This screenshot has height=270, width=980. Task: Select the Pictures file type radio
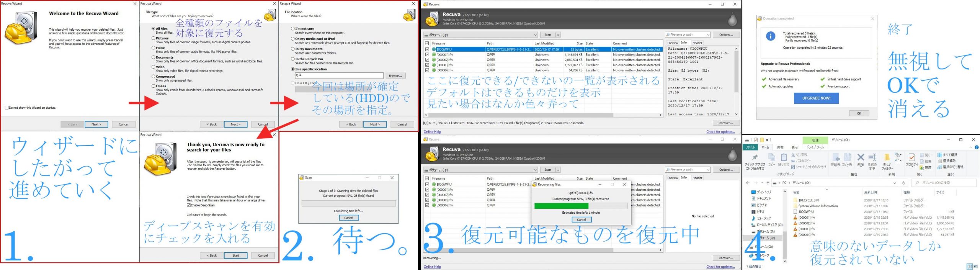(x=154, y=38)
